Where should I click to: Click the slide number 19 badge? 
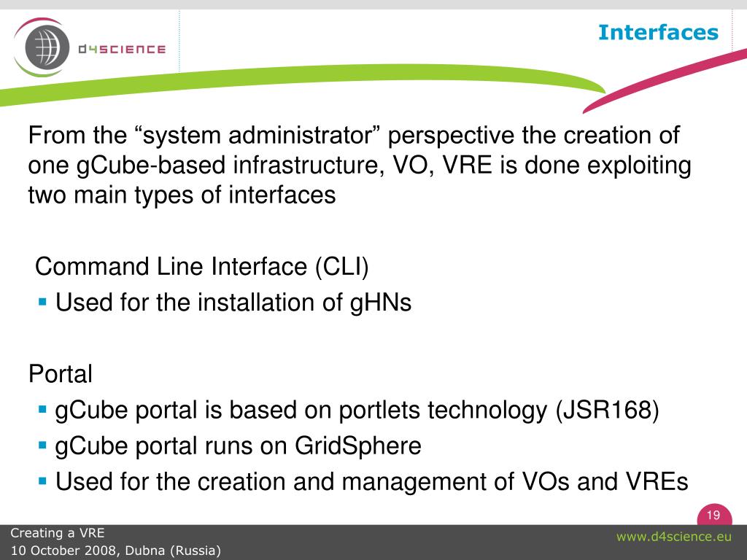714,515
